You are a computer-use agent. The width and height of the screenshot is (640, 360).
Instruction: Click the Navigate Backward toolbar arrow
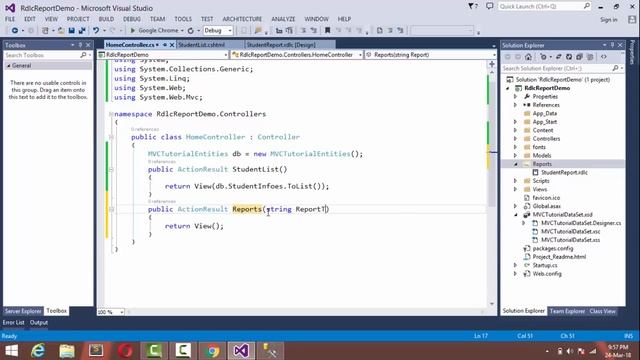[x=15, y=31]
